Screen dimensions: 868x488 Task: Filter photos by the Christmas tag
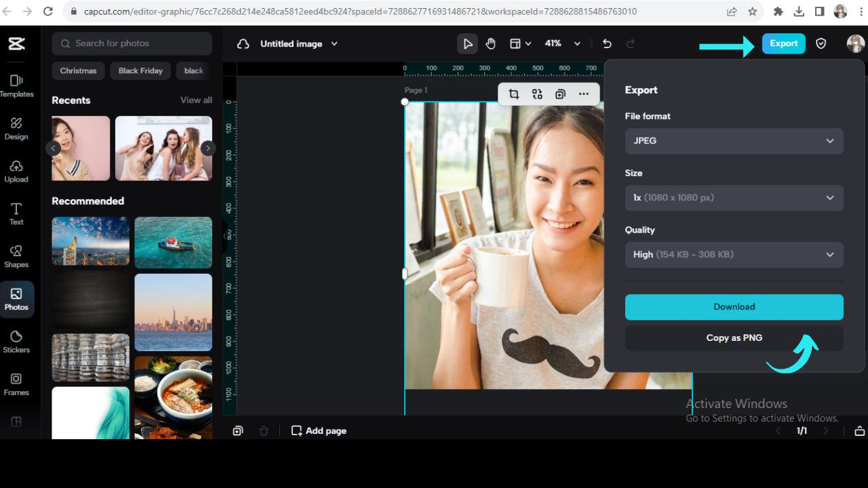pyautogui.click(x=77, y=70)
